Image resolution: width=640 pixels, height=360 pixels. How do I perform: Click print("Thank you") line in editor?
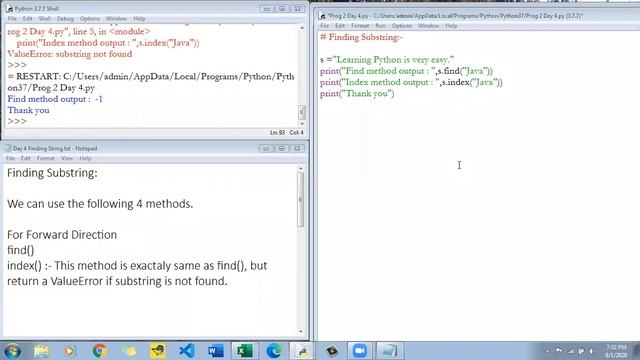(357, 94)
